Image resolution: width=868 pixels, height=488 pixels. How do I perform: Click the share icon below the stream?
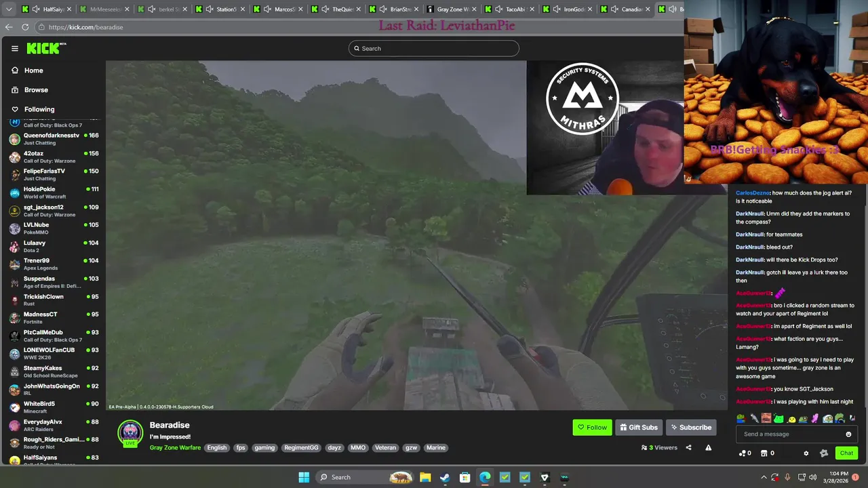tap(688, 448)
